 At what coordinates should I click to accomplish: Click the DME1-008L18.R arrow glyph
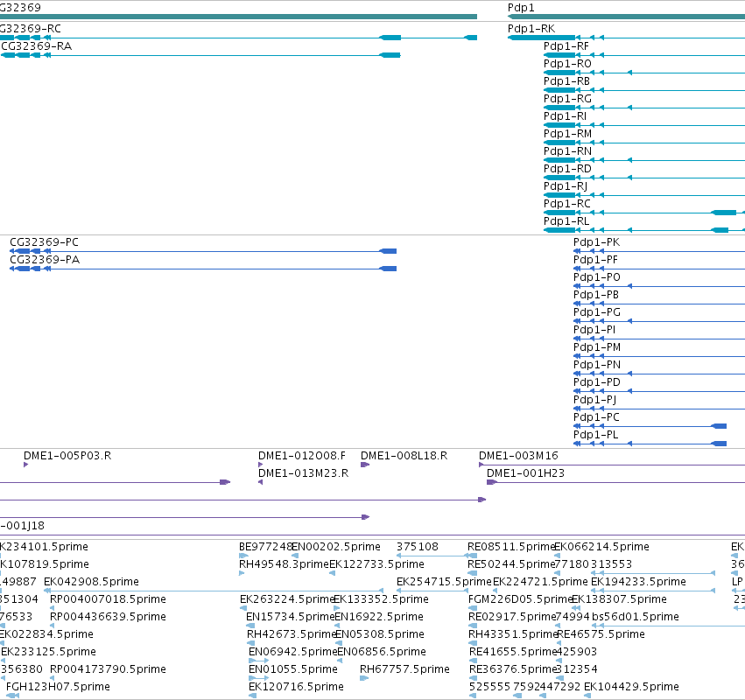click(x=364, y=465)
